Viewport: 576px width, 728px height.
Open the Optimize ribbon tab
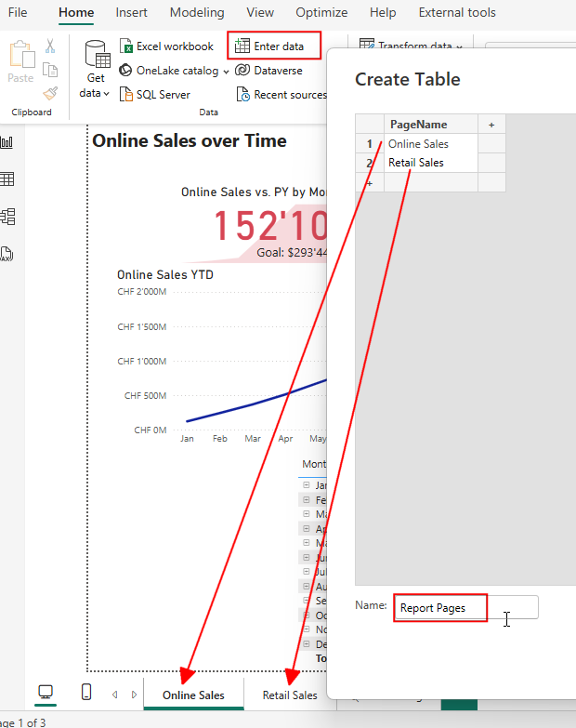[321, 12]
